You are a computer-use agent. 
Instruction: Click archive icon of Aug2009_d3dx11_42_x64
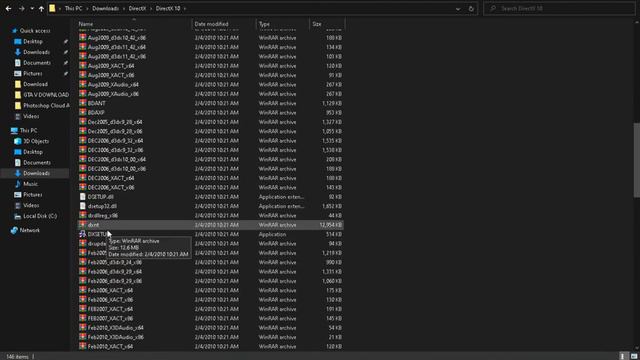tap(82, 47)
